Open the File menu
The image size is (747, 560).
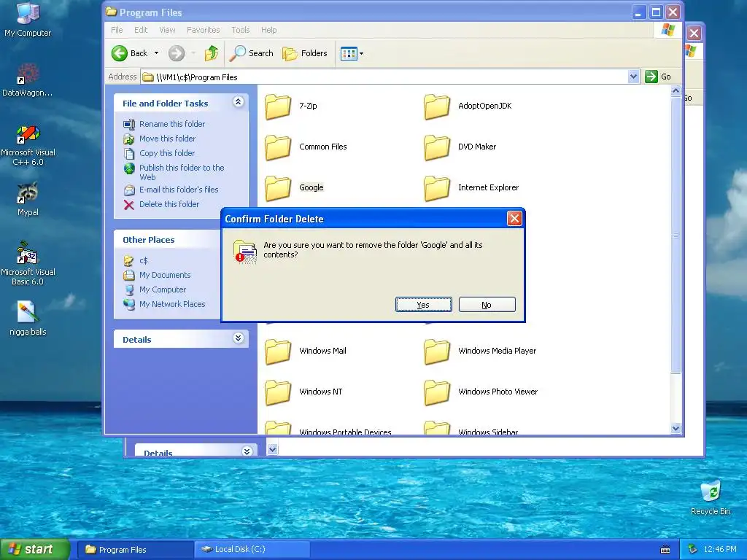click(x=117, y=30)
